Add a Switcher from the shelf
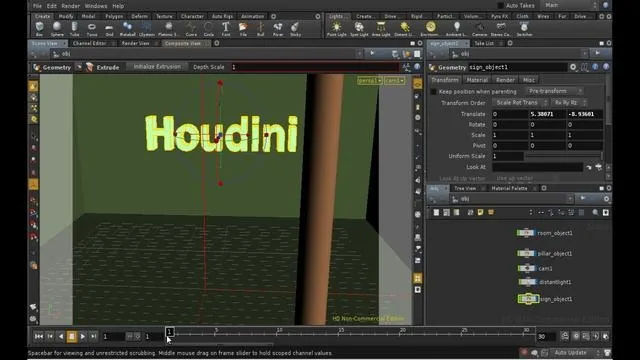 coord(524,29)
